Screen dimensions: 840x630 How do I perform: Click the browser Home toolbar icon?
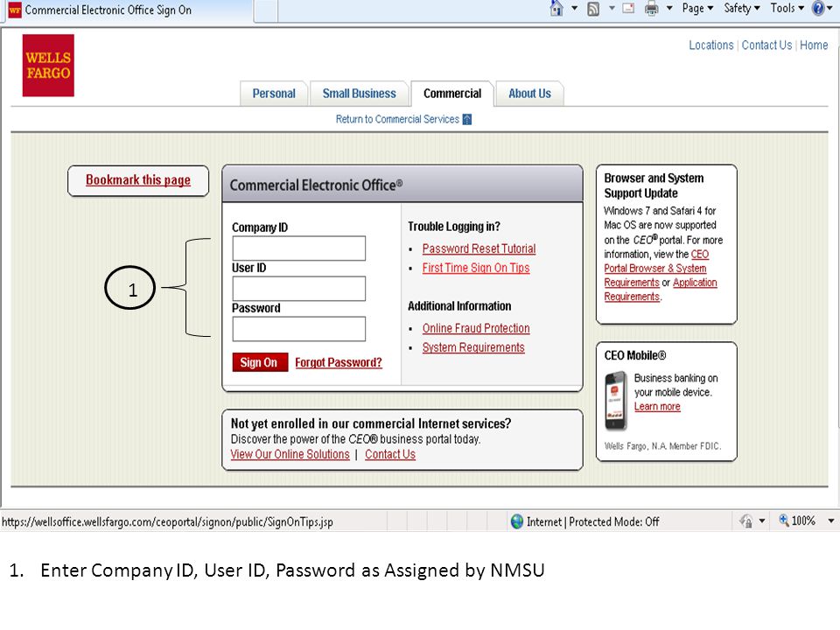(556, 8)
